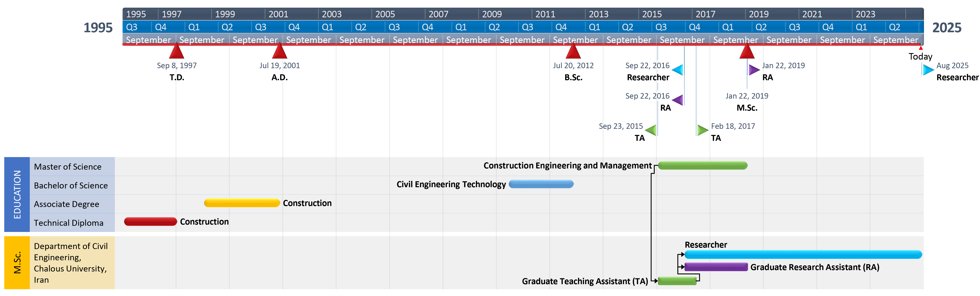The image size is (980, 296).
Task: Select the A.D. milestone marker from 2001
Action: (280, 51)
